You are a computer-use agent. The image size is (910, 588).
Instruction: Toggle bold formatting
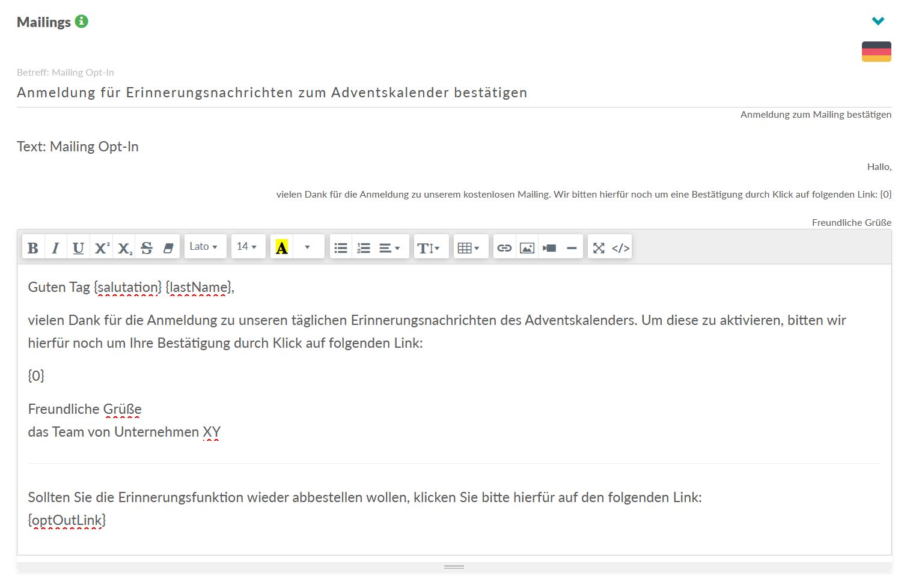[33, 247]
